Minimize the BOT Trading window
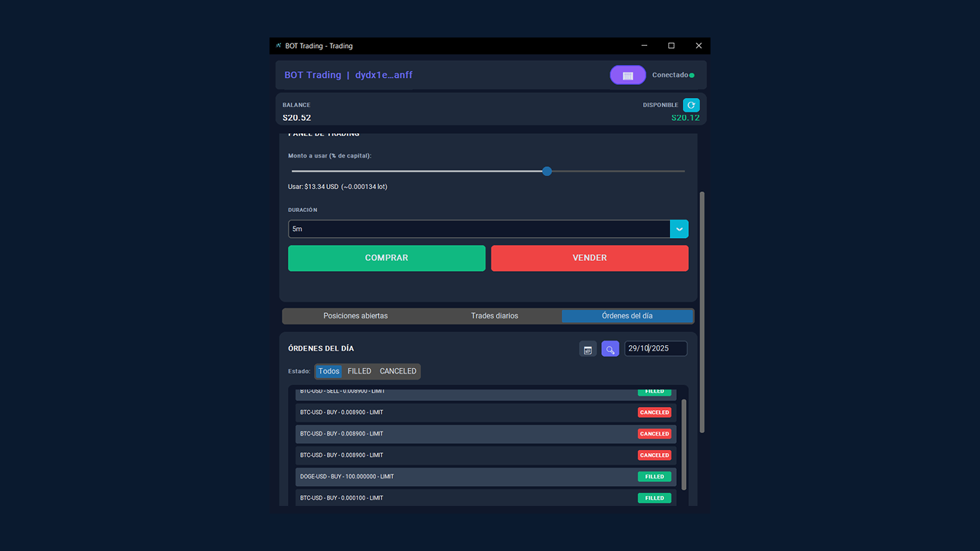The image size is (980, 551). [644, 46]
